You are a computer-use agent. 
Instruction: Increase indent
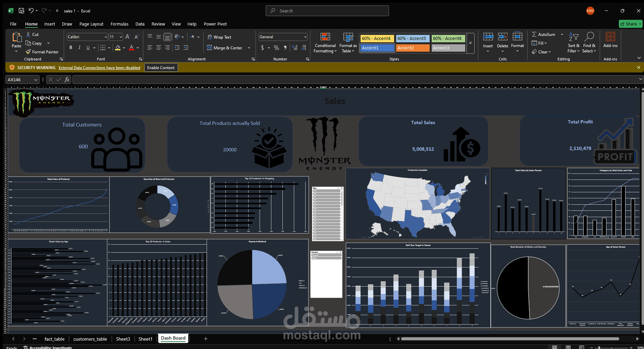coord(186,48)
